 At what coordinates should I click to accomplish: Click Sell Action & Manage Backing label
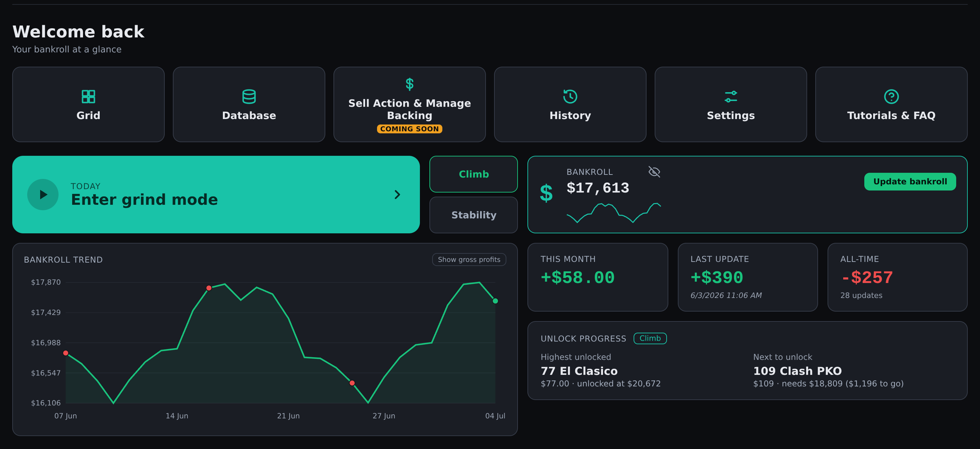[409, 109]
